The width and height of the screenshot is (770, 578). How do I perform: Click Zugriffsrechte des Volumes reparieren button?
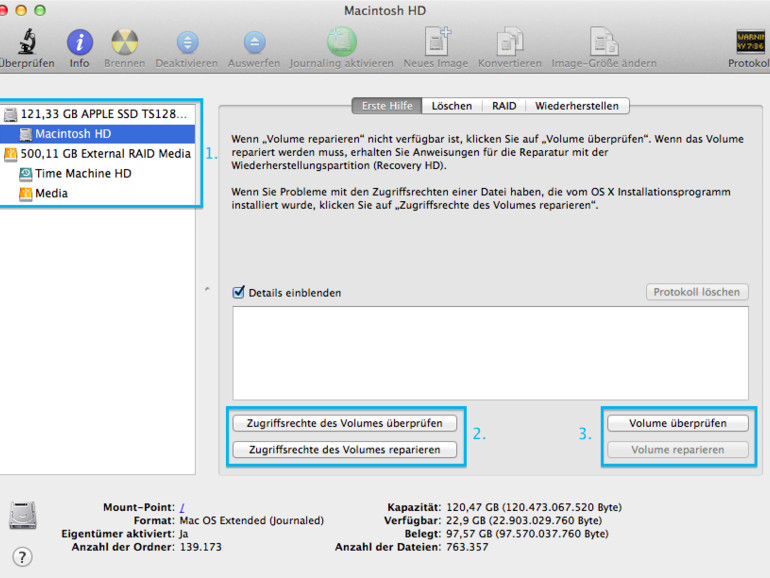point(345,450)
